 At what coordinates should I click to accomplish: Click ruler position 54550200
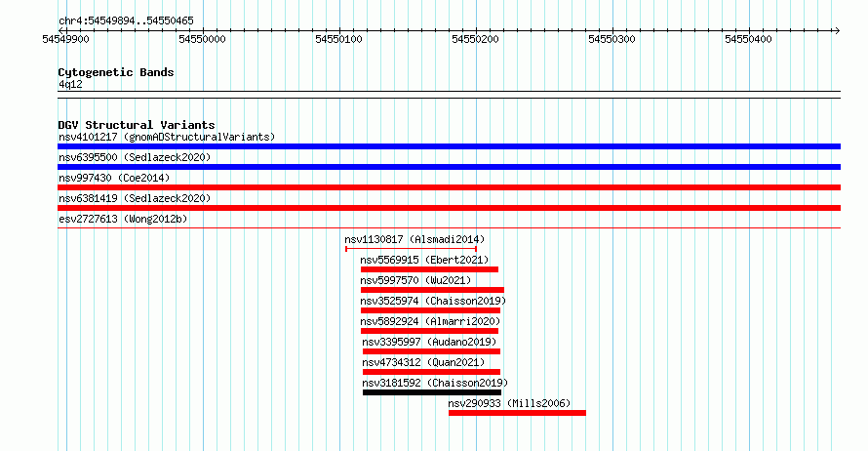pyautogui.click(x=475, y=39)
